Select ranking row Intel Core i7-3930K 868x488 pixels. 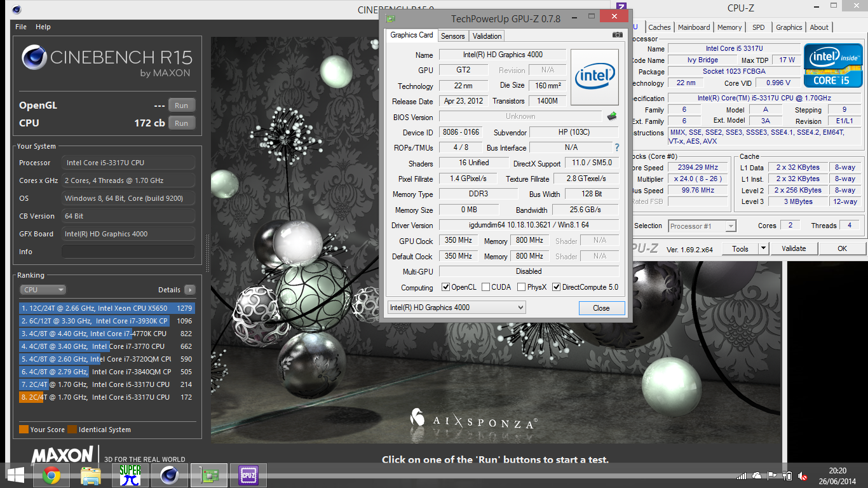point(106,321)
